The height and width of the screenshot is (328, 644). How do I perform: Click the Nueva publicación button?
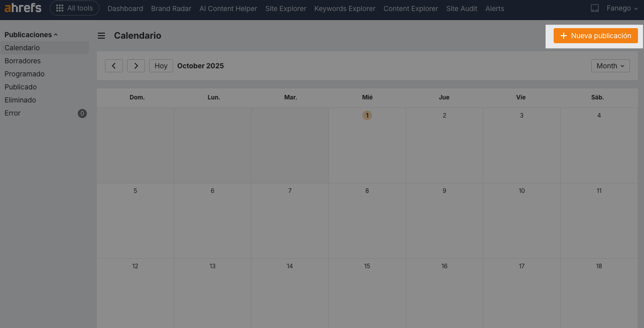[x=596, y=36]
